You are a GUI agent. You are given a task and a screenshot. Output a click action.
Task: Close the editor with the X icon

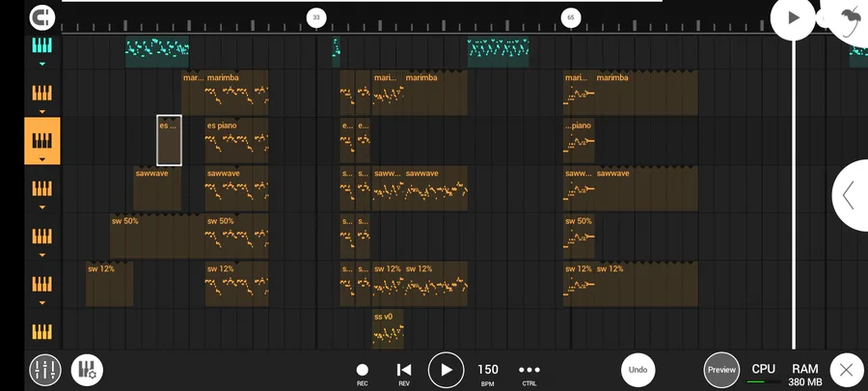click(x=847, y=370)
